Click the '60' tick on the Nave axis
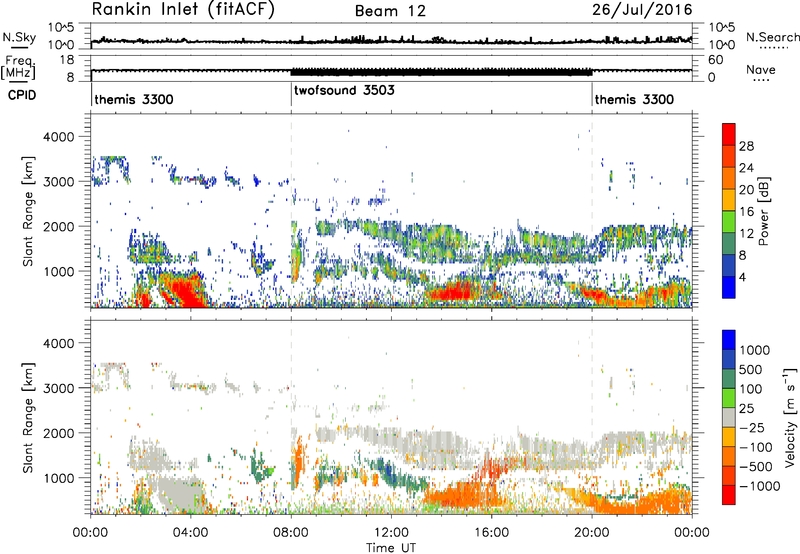The height and width of the screenshot is (554, 800). pos(715,60)
